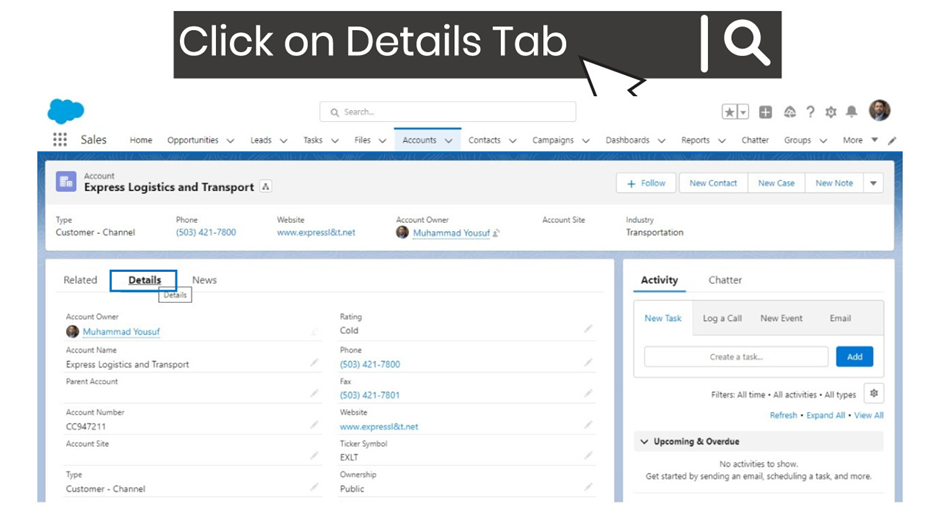Collapse the Upcoming & Overdue section
Viewport: 940px width, 529px height.
pos(644,441)
